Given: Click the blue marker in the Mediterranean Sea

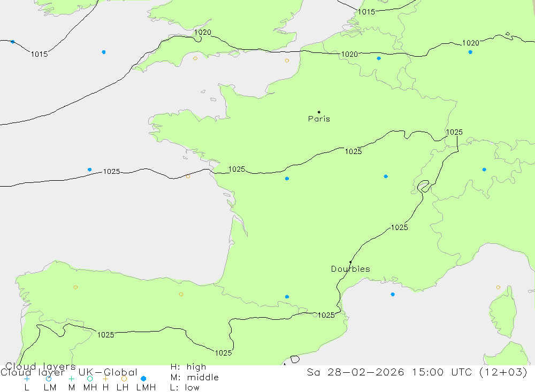Looking at the screenshot, I should [x=393, y=295].
